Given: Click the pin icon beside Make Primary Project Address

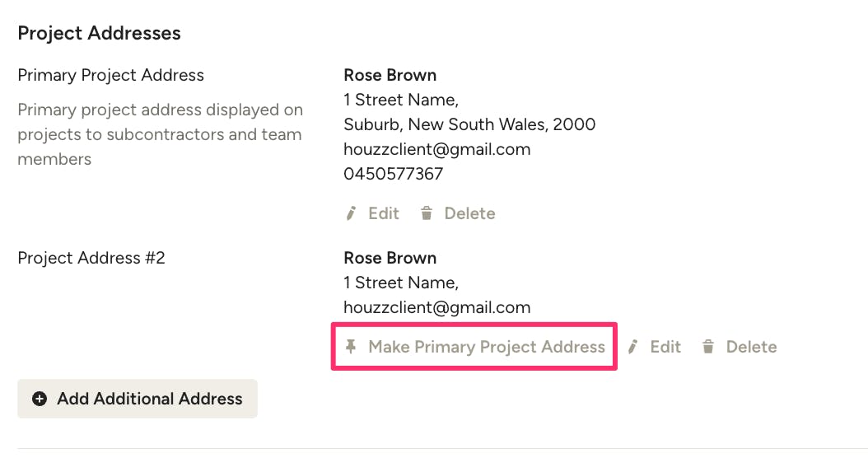Looking at the screenshot, I should click(350, 347).
